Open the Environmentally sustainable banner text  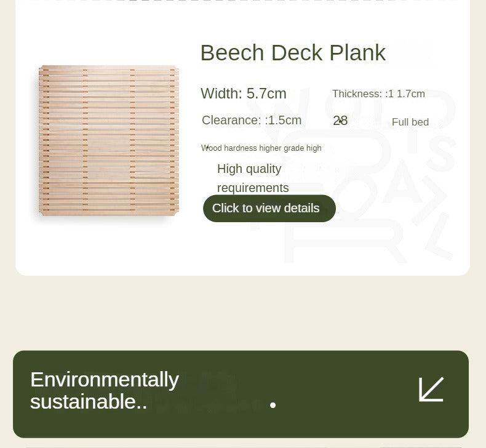point(105,390)
